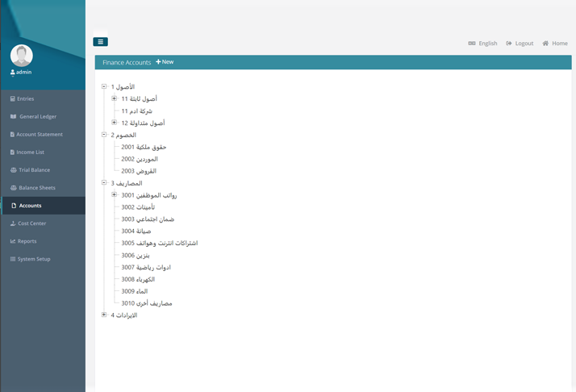
Task: Select the Accounts sidebar item
Action: click(43, 206)
